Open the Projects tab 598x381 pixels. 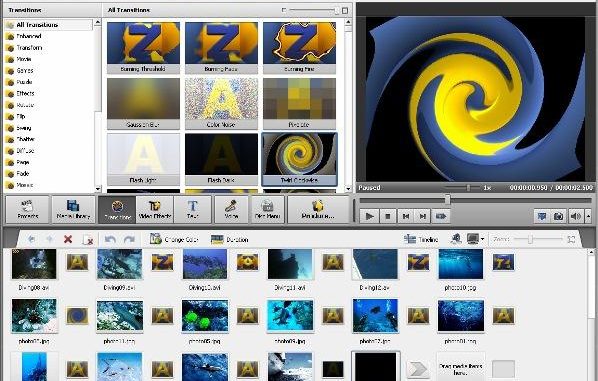coord(27,209)
